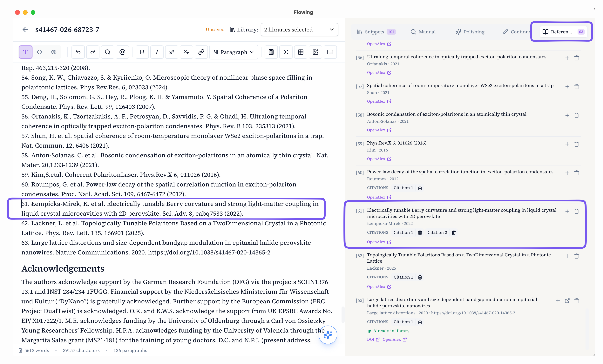This screenshot has width=603, height=364.
Task: Open the Polishing tab
Action: [470, 32]
